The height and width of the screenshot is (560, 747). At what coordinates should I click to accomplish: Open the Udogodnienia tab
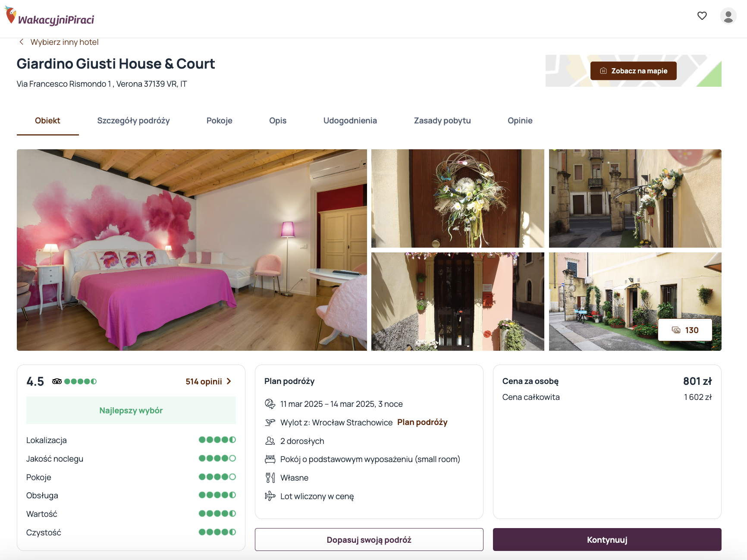tap(350, 121)
